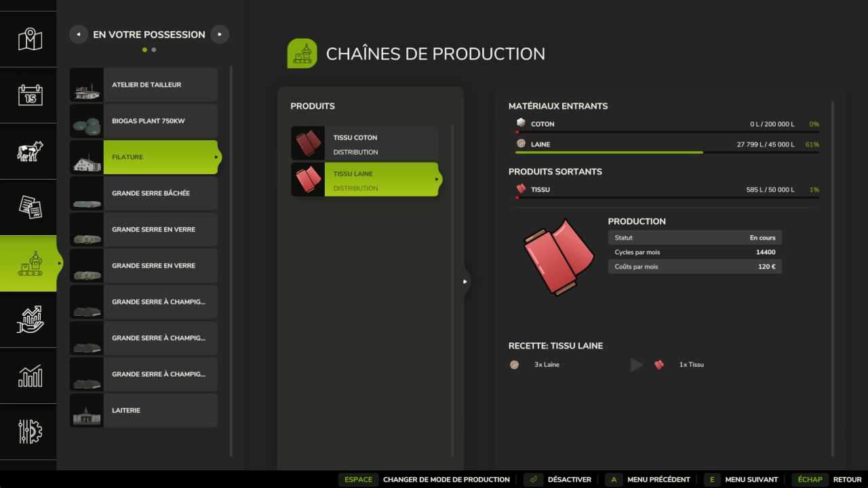Screen dimensions: 868x488
Task: Open the prices hand chart icon
Action: 29,319
